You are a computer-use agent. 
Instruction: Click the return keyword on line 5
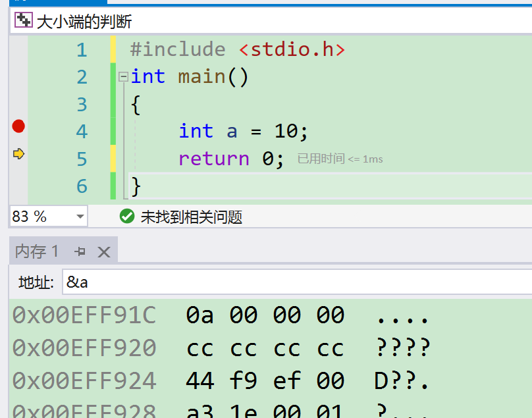pyautogui.click(x=214, y=159)
